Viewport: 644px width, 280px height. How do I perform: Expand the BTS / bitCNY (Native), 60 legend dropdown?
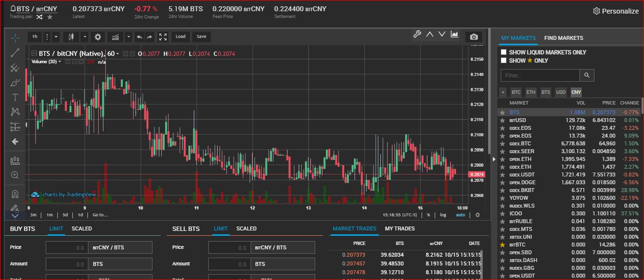[x=118, y=54]
